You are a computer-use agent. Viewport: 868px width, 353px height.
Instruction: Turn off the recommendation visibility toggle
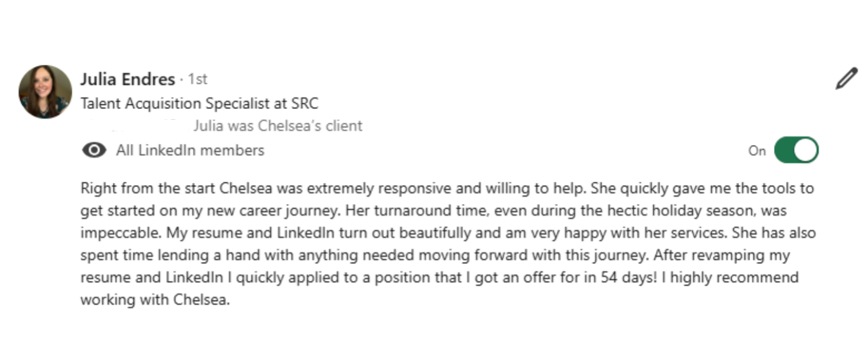coord(796,150)
